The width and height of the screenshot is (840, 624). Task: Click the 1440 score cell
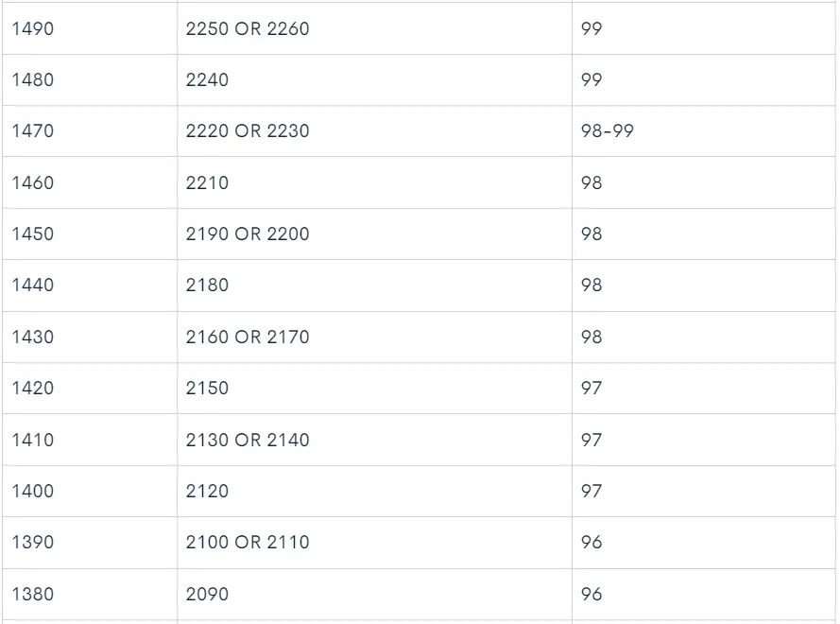[33, 285]
